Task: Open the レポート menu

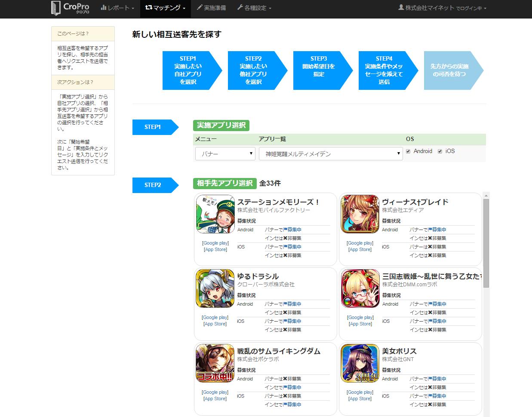Action: click(117, 8)
